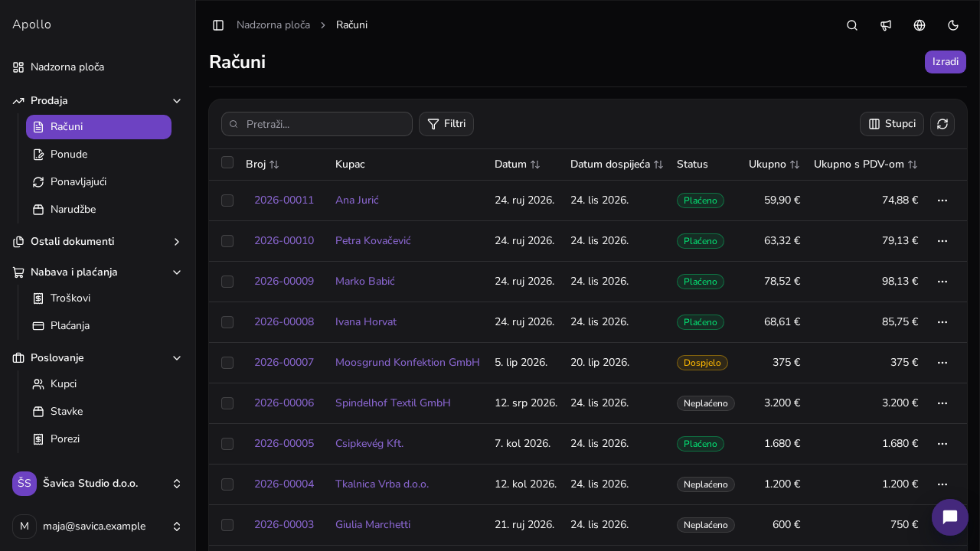This screenshot has height=551, width=980.
Task: Click the Izradi button
Action: (946, 62)
